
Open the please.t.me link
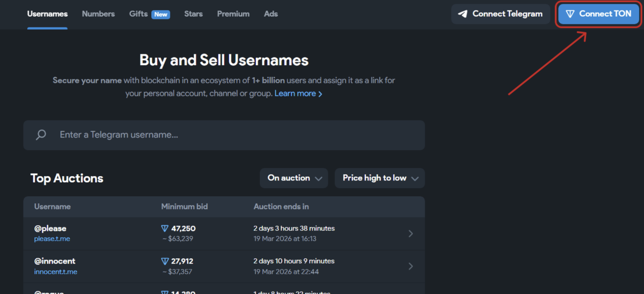point(52,239)
